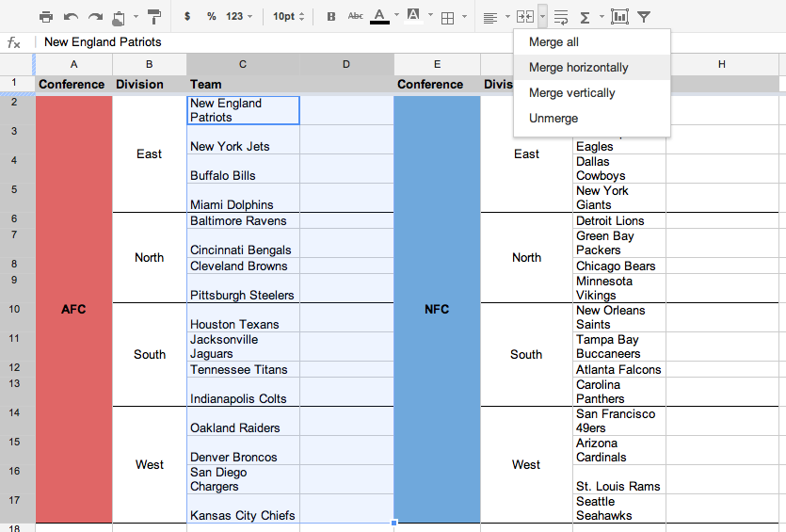Click the Atlanta Falcons cell
Viewport: 786px width, 532px height.
[x=619, y=369]
